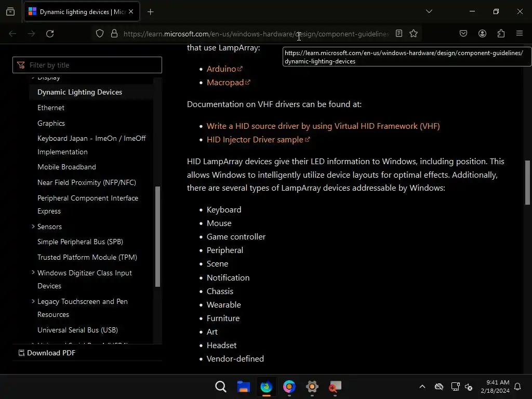Open the Chrome-like browser taskbar icon
The height and width of the screenshot is (399, 532).
coord(289,387)
